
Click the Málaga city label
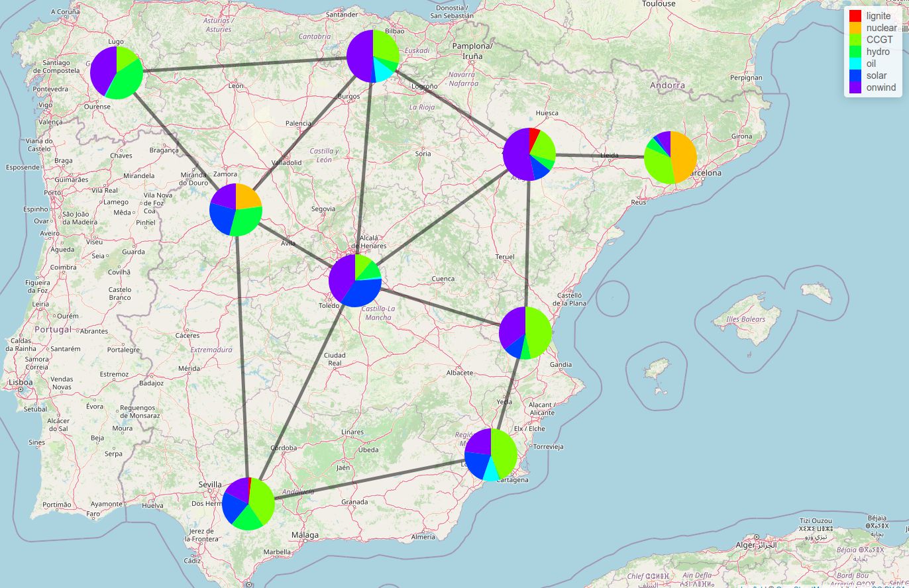pos(305,535)
